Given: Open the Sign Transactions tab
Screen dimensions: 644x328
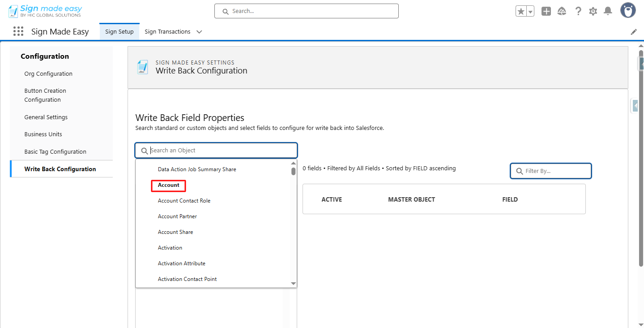Looking at the screenshot, I should (167, 32).
